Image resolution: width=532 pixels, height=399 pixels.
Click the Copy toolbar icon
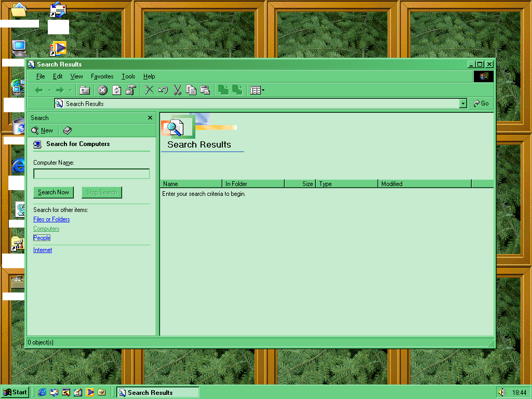click(191, 90)
